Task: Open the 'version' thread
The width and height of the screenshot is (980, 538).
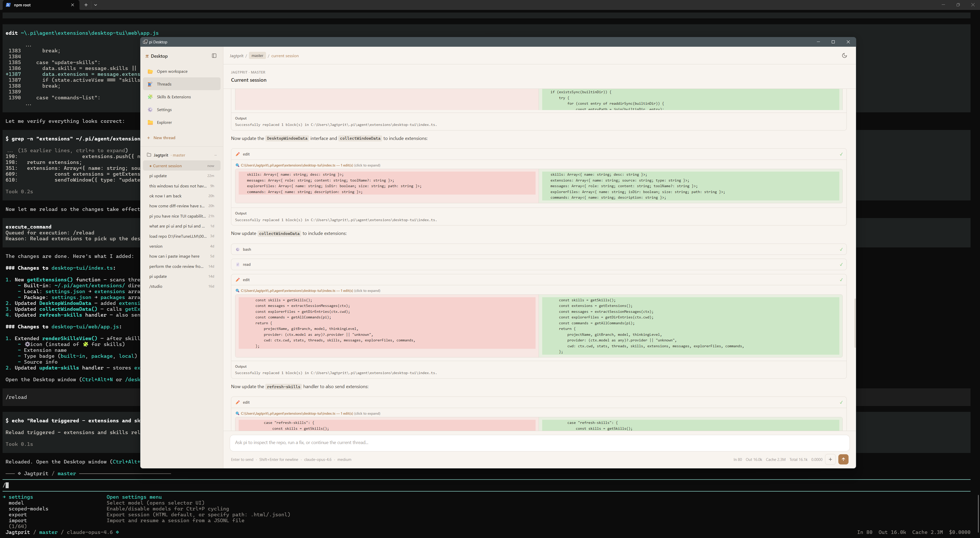Action: coord(182,246)
